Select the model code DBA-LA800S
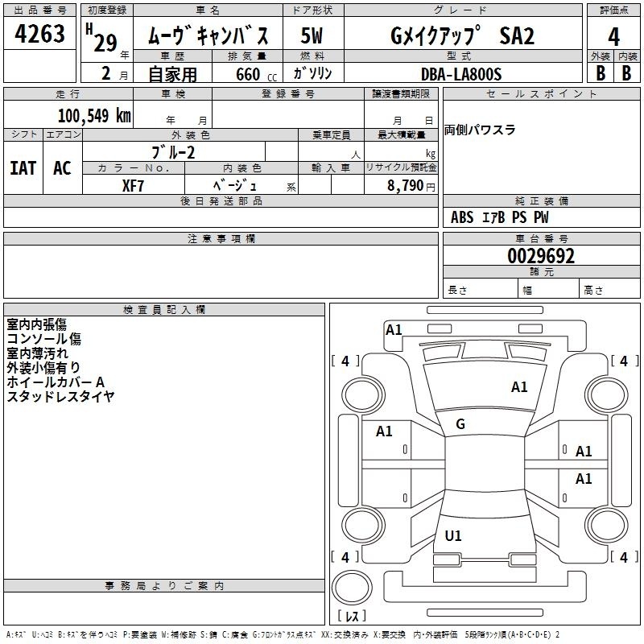The width and height of the screenshot is (644, 644). (x=461, y=74)
